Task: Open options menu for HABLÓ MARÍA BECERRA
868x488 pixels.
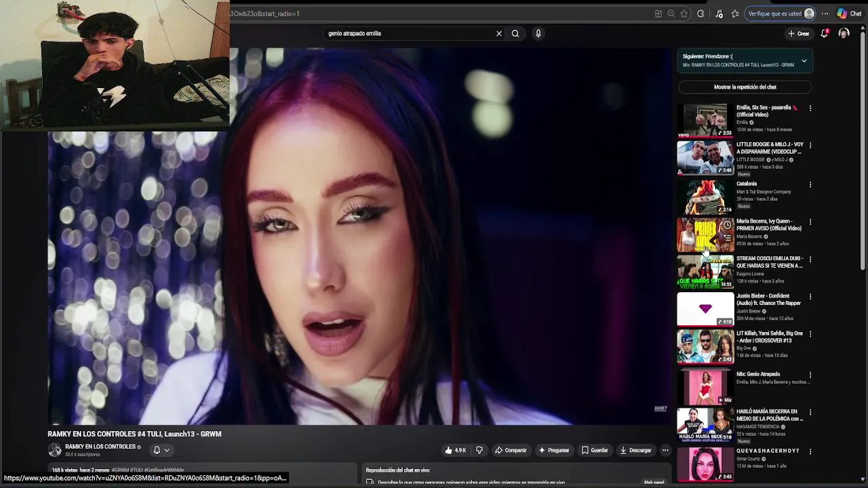Action: pyautogui.click(x=810, y=412)
